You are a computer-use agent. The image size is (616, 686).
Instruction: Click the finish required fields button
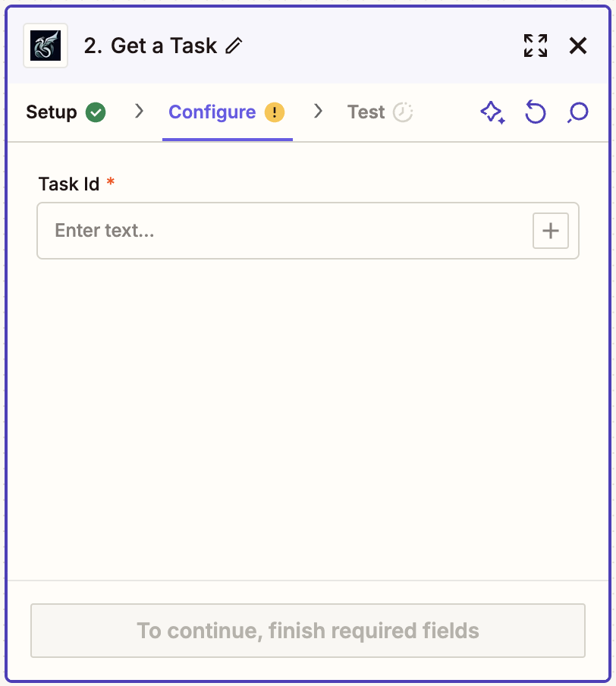point(307,631)
